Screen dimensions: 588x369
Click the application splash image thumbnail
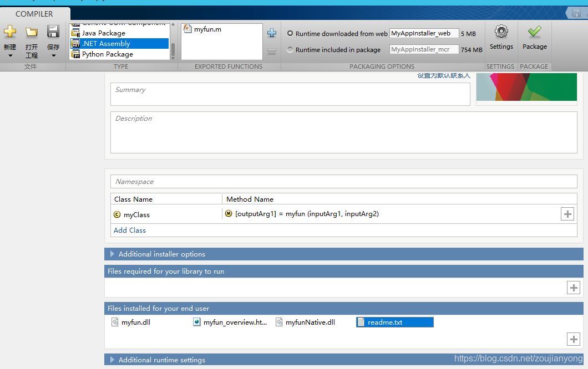point(526,87)
